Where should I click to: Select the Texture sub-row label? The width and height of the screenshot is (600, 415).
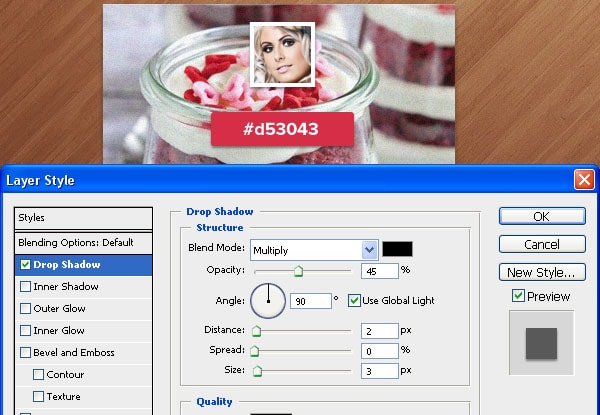(x=64, y=397)
